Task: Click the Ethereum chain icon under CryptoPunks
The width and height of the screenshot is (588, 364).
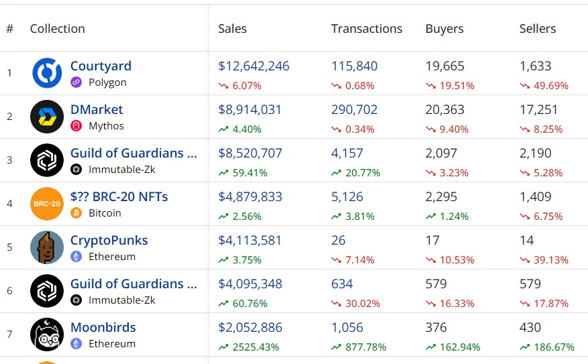Action: [77, 257]
